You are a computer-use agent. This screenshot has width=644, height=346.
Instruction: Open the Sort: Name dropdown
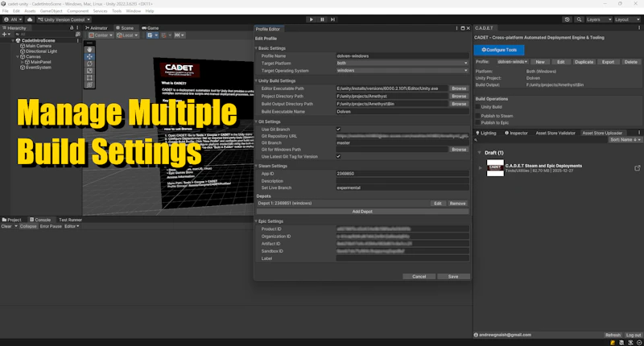pyautogui.click(x=625, y=140)
